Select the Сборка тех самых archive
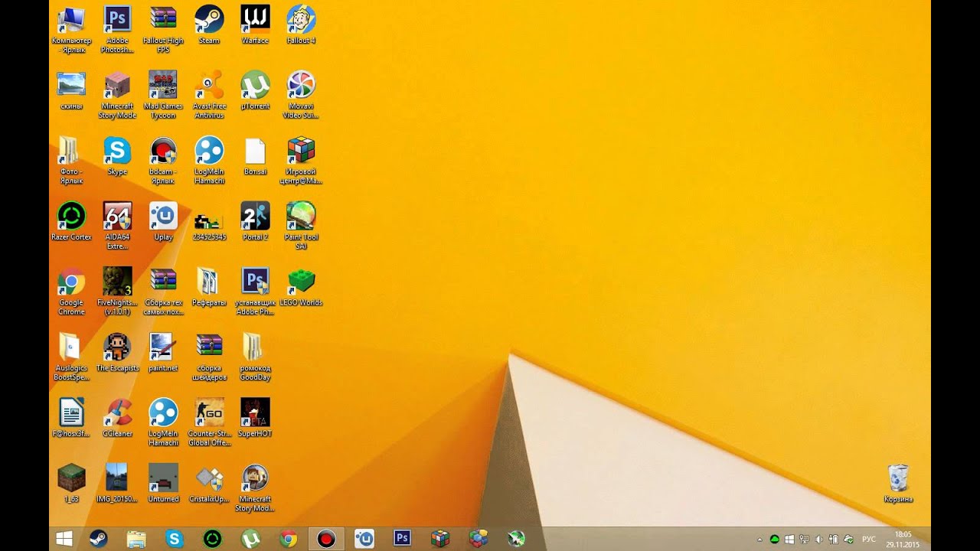 point(163,292)
